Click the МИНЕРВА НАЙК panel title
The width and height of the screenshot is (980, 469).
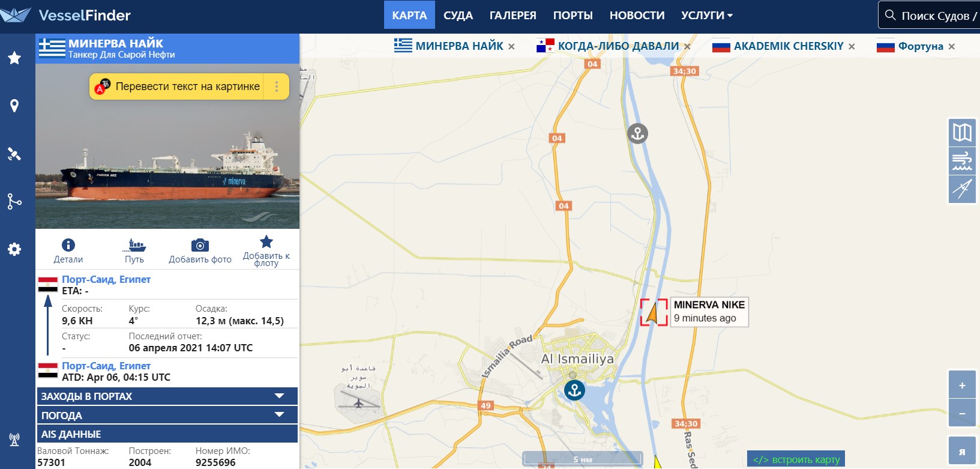(116, 43)
